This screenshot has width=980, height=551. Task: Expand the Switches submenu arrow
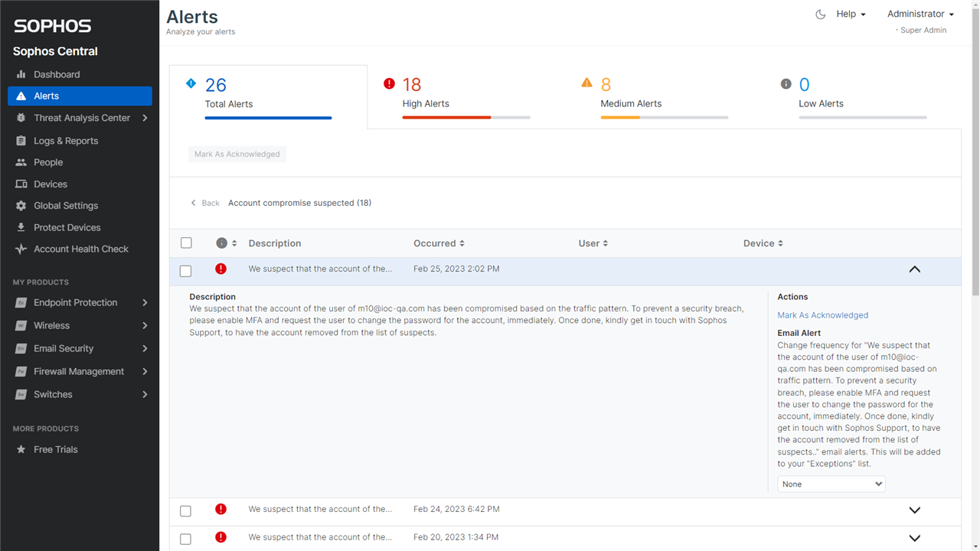(x=145, y=395)
